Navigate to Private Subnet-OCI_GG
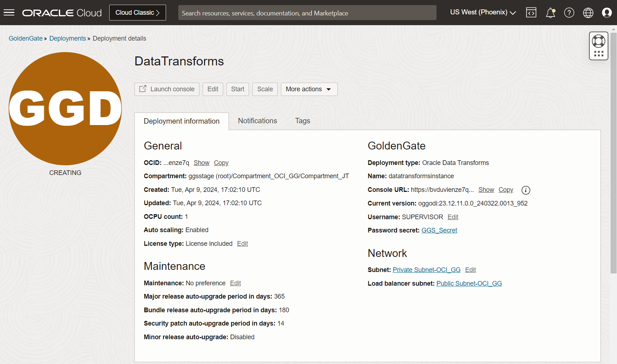Image resolution: width=617 pixels, height=364 pixels. pos(426,269)
